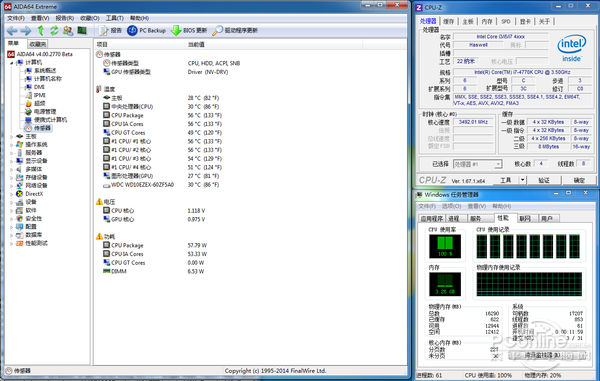Open 报告 report wizard in AIDA64 toolbar
The width and height of the screenshot is (600, 381).
point(110,30)
